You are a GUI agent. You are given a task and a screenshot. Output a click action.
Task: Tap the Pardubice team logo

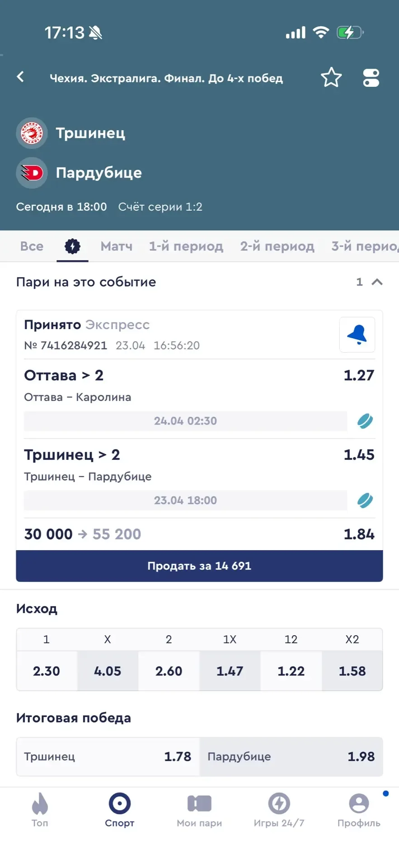point(32,173)
